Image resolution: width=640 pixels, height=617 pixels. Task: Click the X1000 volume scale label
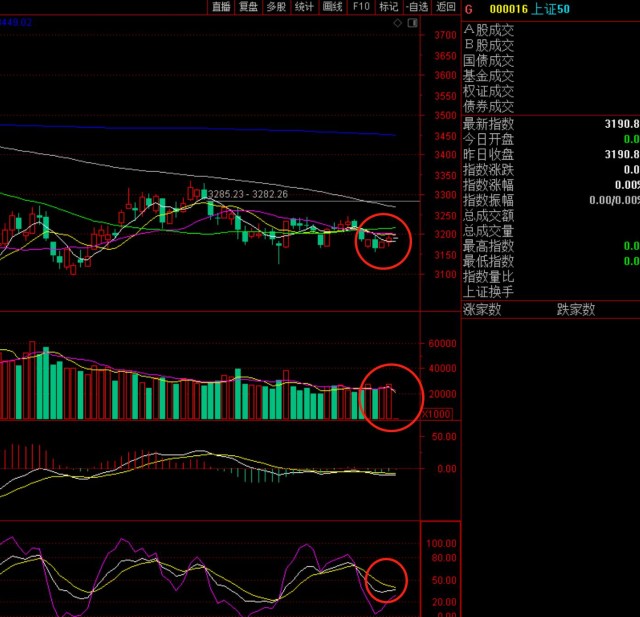439,413
